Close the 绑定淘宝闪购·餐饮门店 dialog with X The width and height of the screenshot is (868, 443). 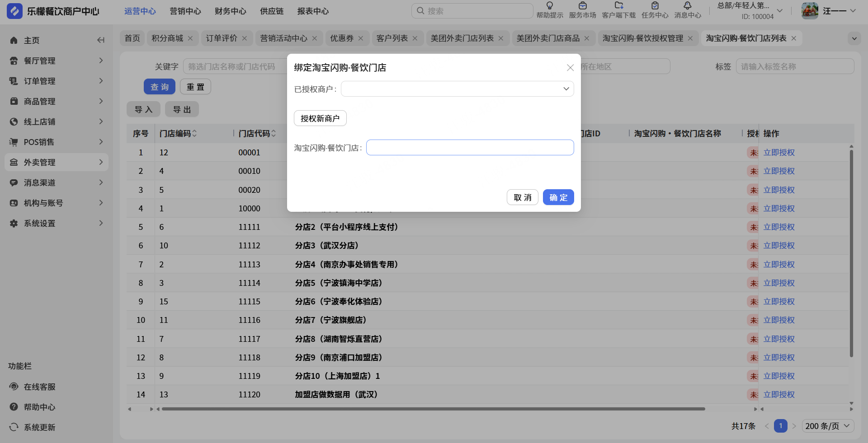pos(570,68)
